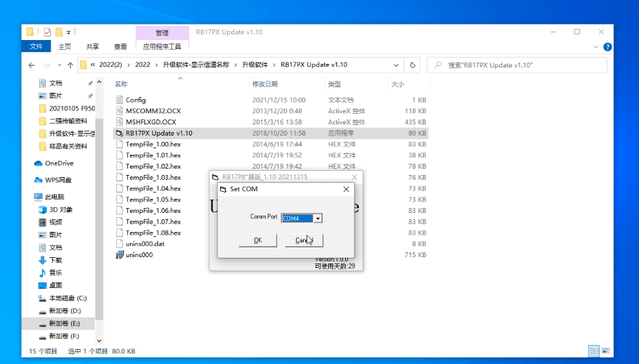Open the blue help question mark icon
Screen dimensions: 639x364
click(607, 46)
